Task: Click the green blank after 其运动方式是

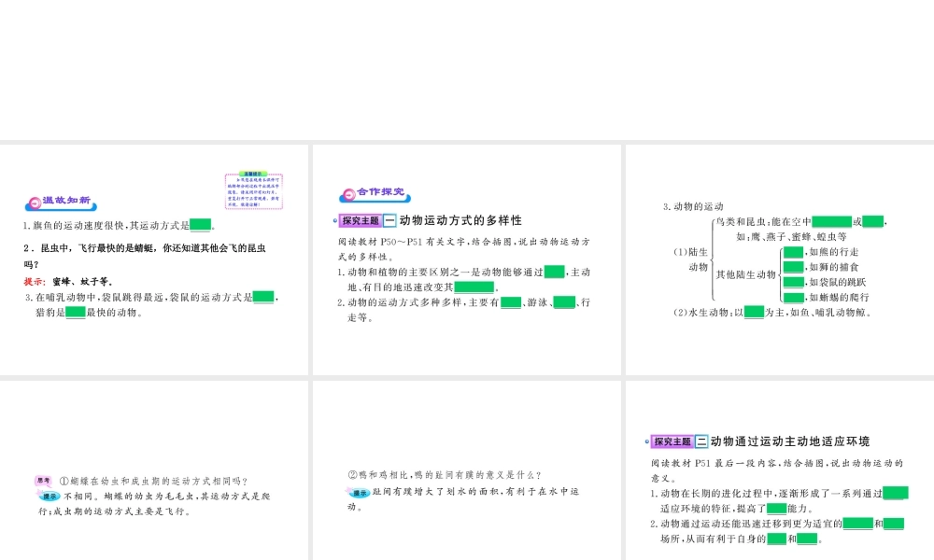Action: [200, 224]
